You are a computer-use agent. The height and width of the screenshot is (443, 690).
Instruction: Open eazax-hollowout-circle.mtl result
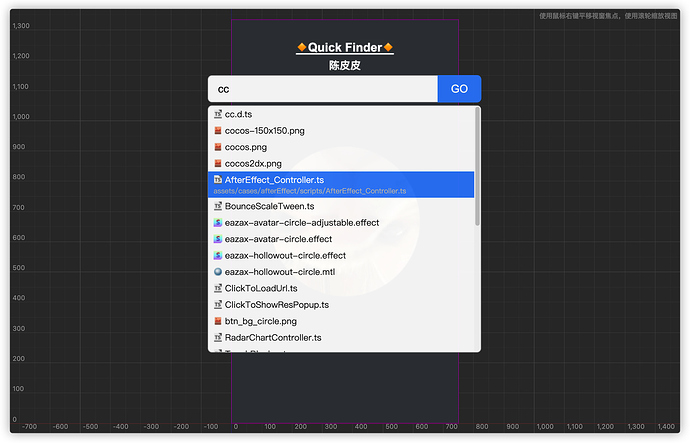(x=341, y=272)
